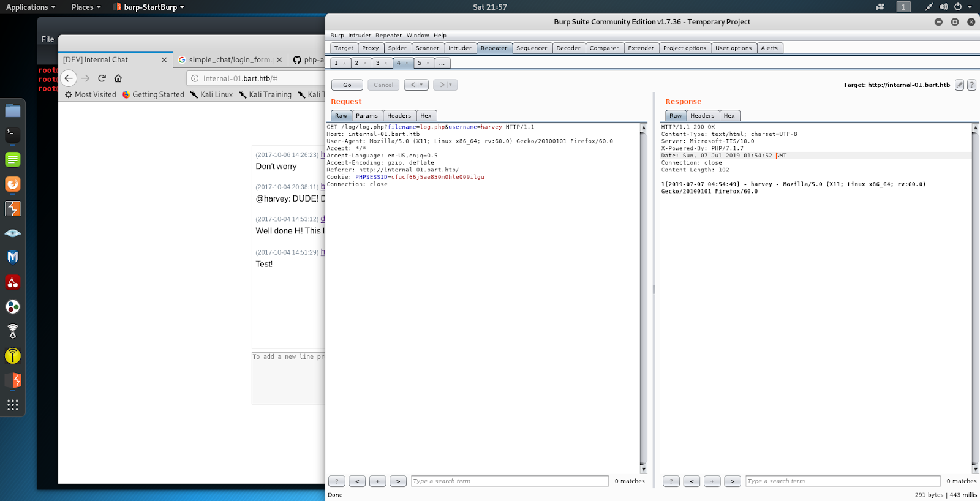Open the eye-shaped dock icon
Image resolution: width=980 pixels, height=501 pixels.
click(13, 233)
